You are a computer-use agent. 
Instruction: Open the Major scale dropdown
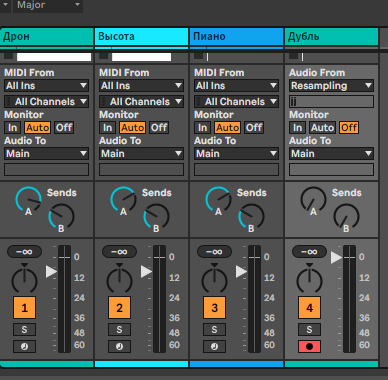(48, 5)
